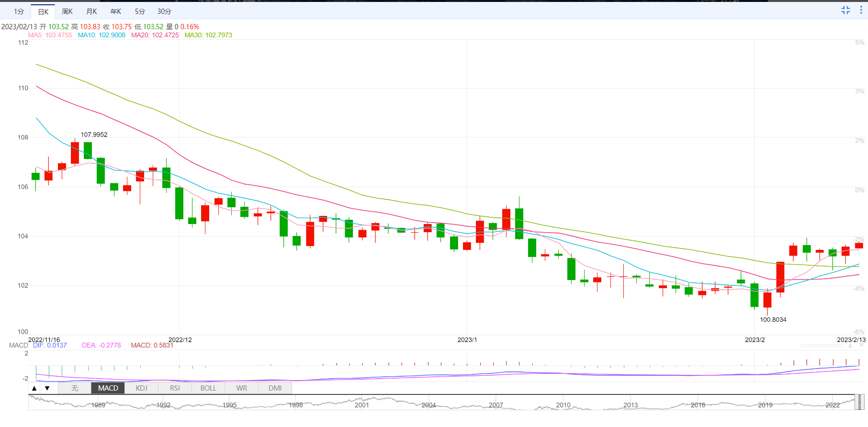Switch to the 1分 timeframe tab
The width and height of the screenshot is (868, 427).
(19, 11)
